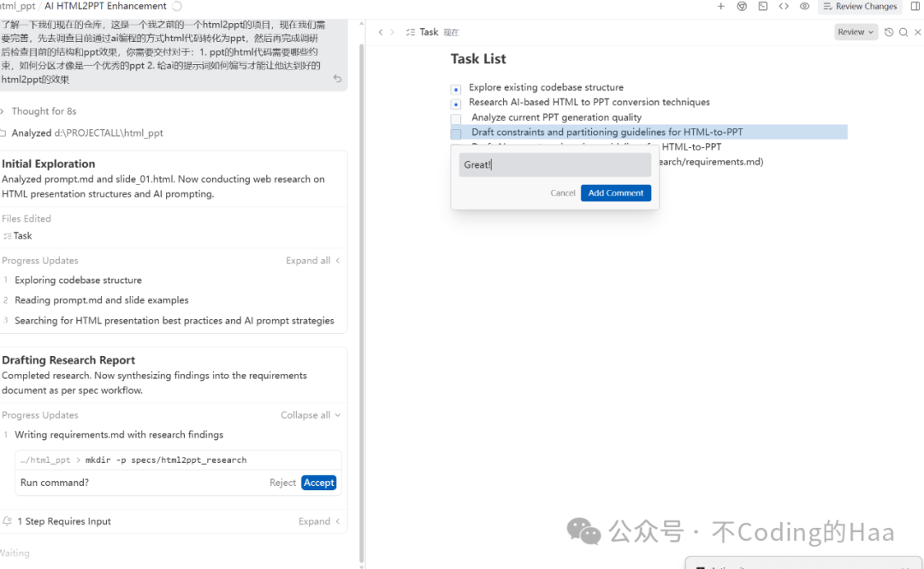This screenshot has height=569, width=924.
Task: Click the Task file icon under Files Edited
Action: pos(7,236)
